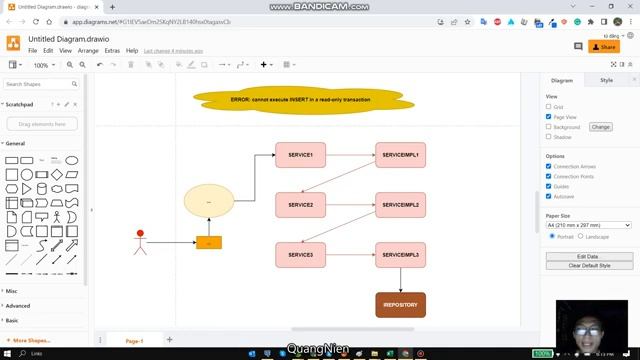Image resolution: width=640 pixels, height=360 pixels.
Task: Click the To Front icon
Action: [x=149, y=65]
